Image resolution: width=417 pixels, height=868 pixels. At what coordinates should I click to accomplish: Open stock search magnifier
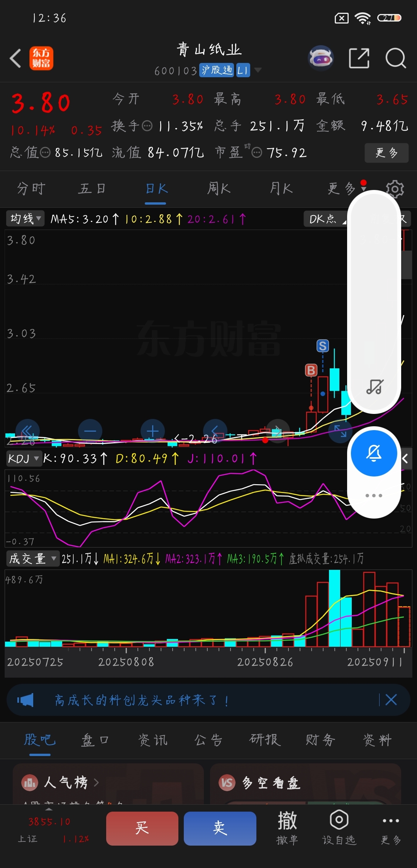[396, 58]
